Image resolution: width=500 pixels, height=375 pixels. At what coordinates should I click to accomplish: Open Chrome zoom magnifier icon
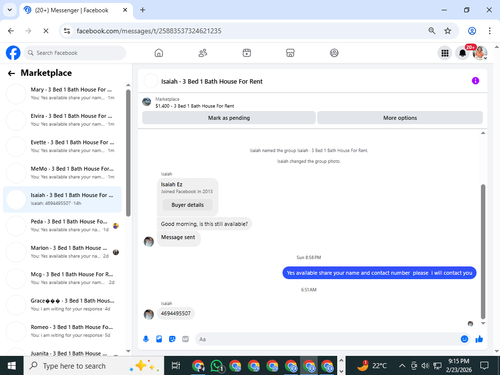(432, 31)
